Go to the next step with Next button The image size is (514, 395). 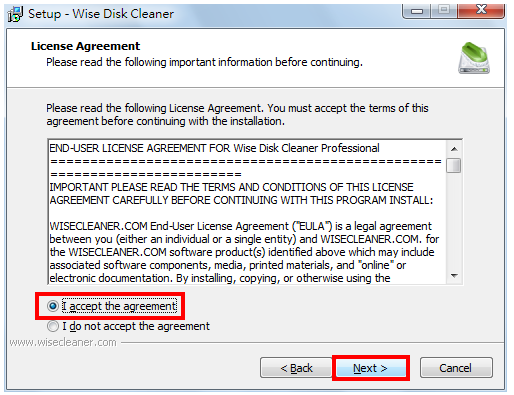pos(371,368)
